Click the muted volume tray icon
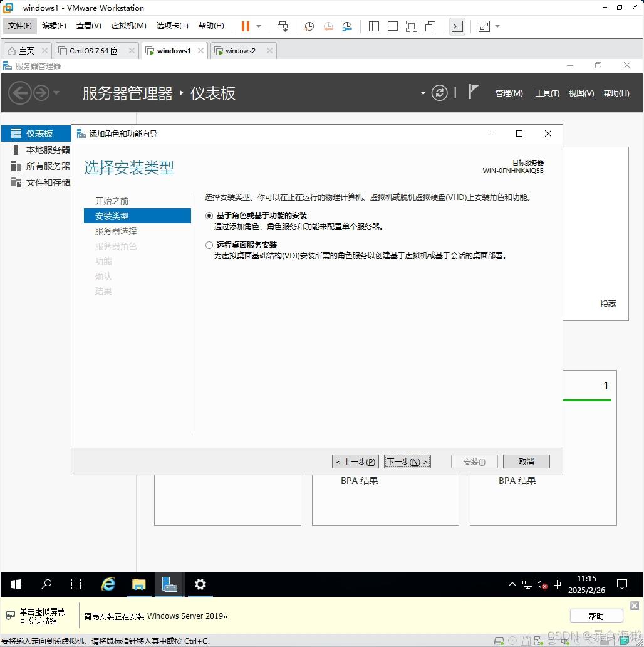This screenshot has height=647, width=644. (542, 584)
